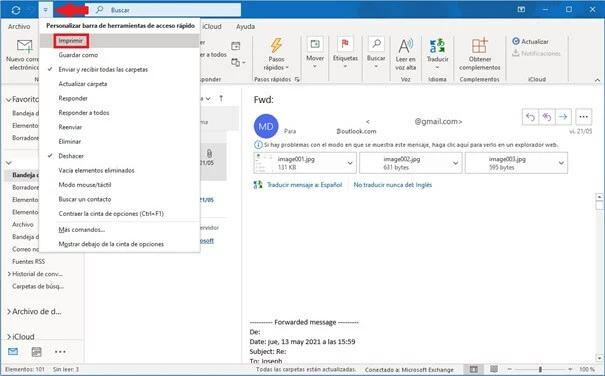605x376 pixels.
Task: Open the Archivo tab
Action: pyautogui.click(x=19, y=26)
